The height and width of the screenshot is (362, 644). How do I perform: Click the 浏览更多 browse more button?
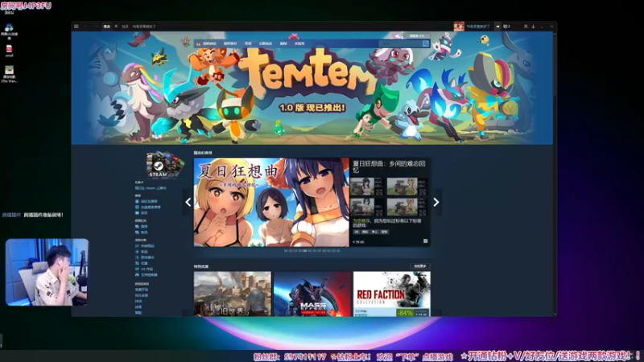coord(420,266)
